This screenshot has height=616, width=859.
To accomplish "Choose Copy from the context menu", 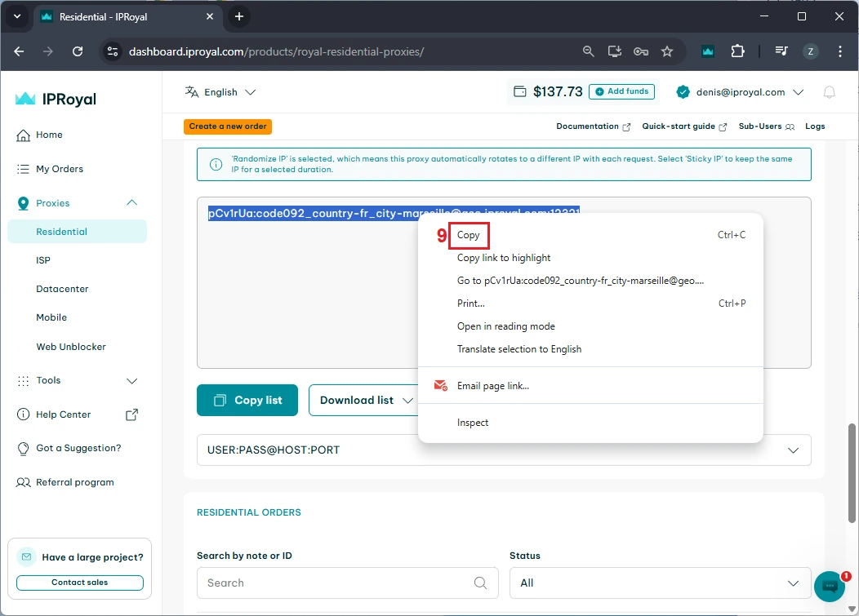I will (469, 235).
